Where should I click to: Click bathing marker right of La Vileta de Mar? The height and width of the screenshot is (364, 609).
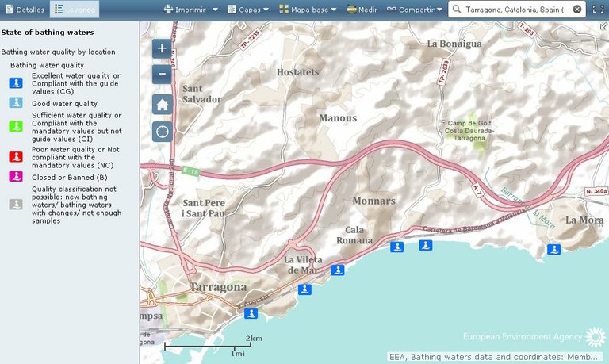(338, 270)
